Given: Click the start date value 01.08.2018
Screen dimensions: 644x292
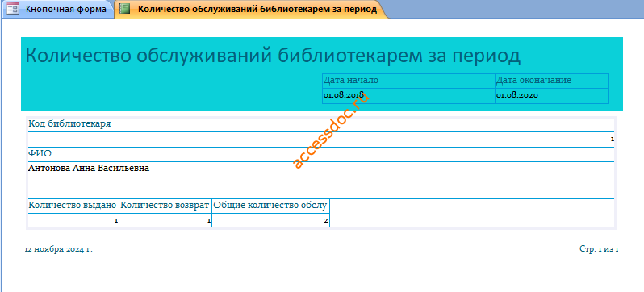Looking at the screenshot, I should (343, 95).
